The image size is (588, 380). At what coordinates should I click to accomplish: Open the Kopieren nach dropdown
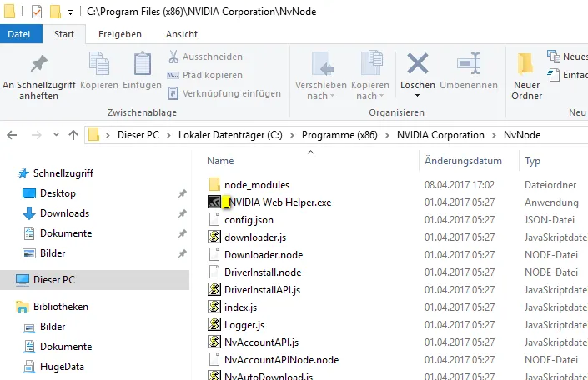pyautogui.click(x=370, y=77)
